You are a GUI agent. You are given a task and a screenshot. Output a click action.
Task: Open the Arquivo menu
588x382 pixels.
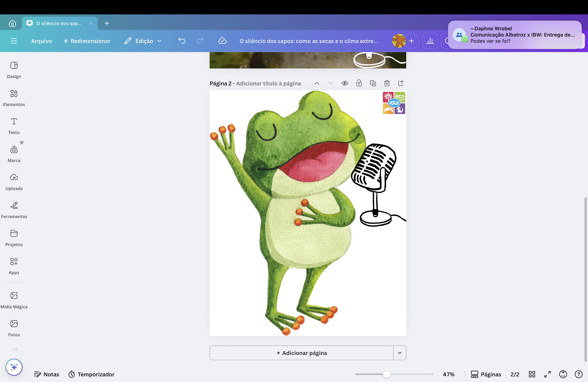point(41,41)
